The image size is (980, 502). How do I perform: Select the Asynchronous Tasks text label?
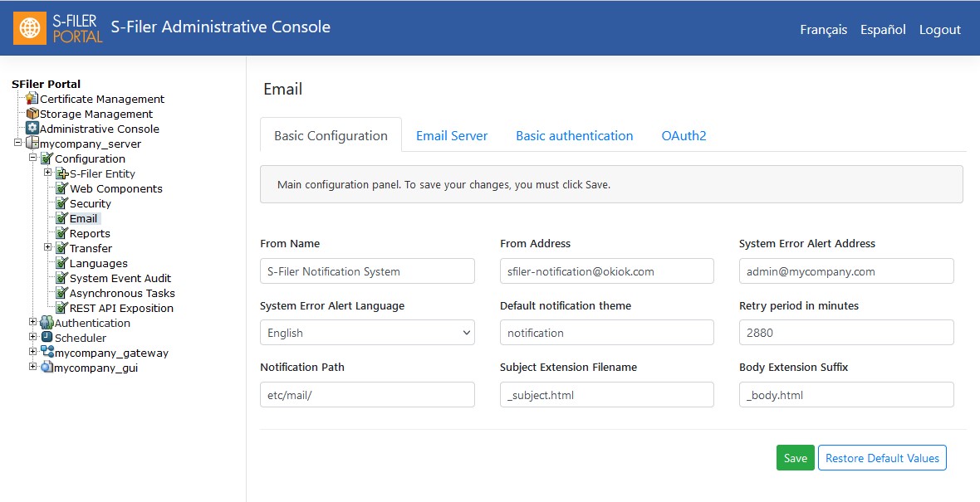click(x=122, y=294)
